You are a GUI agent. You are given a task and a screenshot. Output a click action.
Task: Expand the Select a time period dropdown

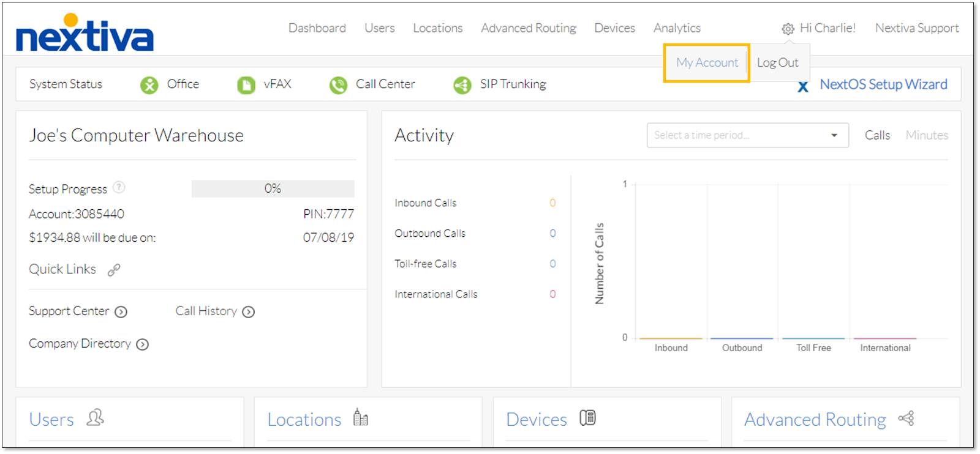[x=747, y=135]
